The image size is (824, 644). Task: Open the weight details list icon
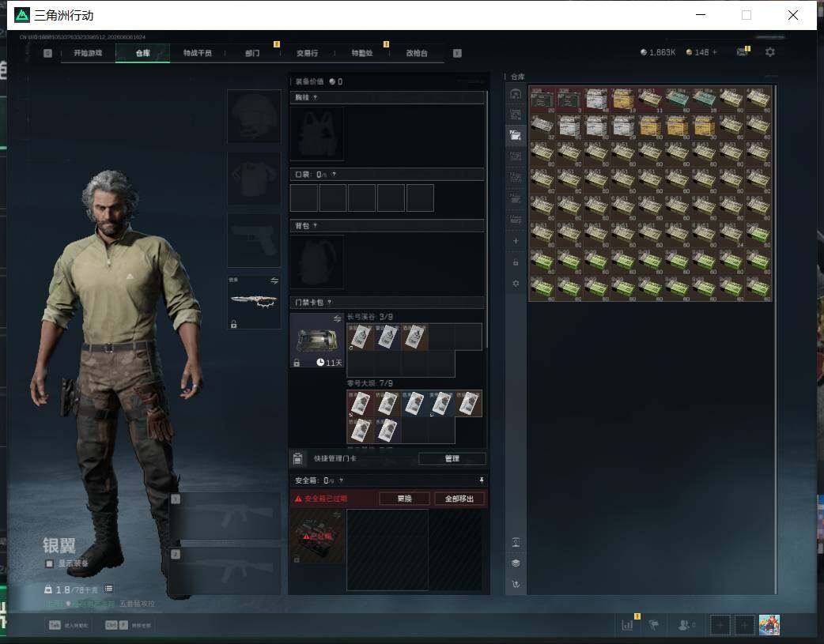pos(108,589)
